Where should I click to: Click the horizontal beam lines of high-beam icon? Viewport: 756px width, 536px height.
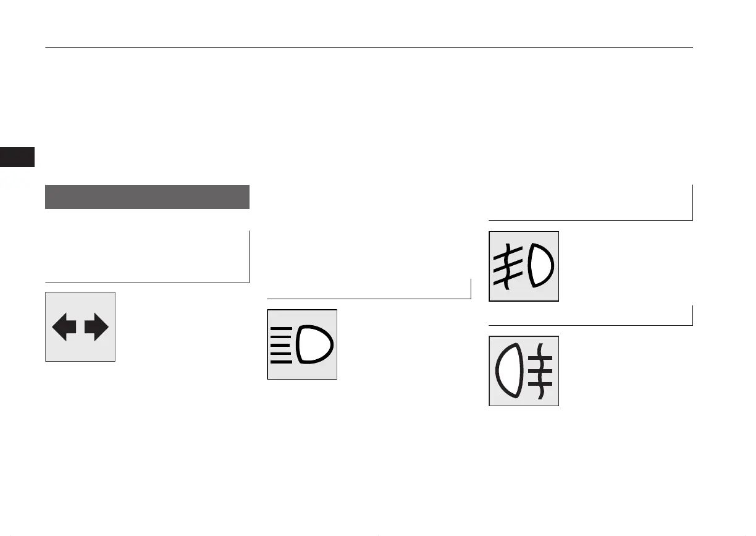pyautogui.click(x=281, y=344)
